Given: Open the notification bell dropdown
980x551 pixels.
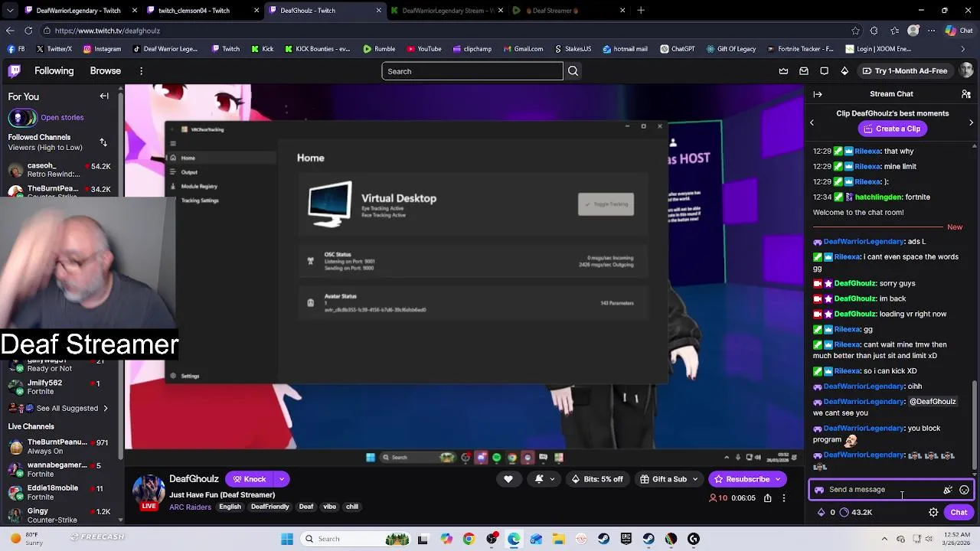Looking at the screenshot, I should (x=544, y=479).
